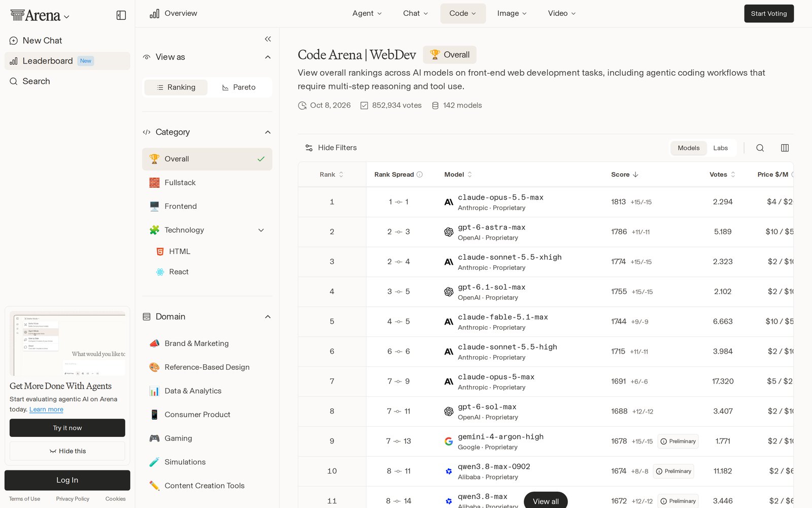Image resolution: width=812 pixels, height=508 pixels.
Task: Open the Agent dropdown menu
Action: (x=367, y=13)
